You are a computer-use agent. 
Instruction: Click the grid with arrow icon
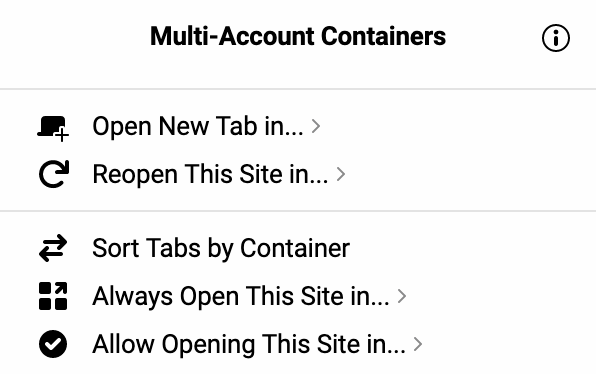click(53, 296)
